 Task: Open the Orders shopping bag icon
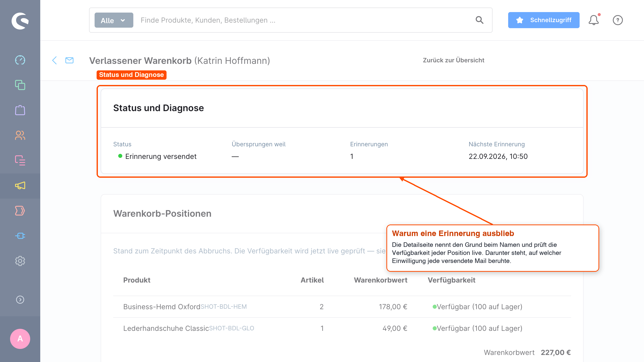[20, 110]
